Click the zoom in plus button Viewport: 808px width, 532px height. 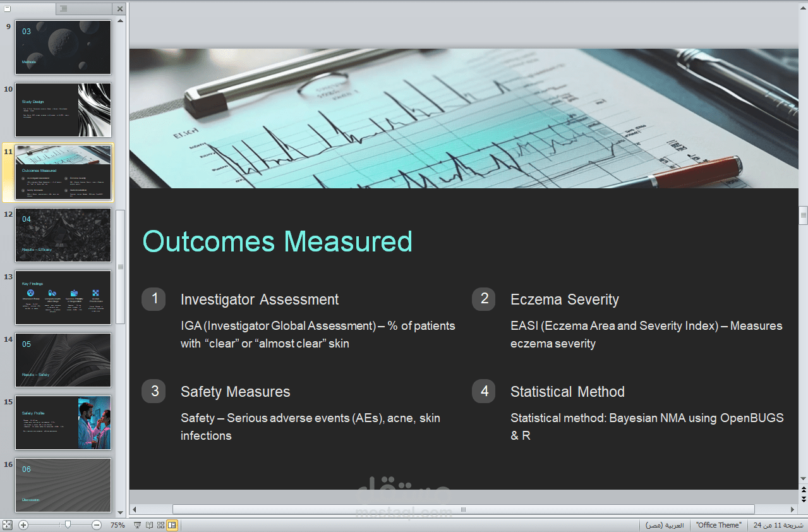(23, 525)
